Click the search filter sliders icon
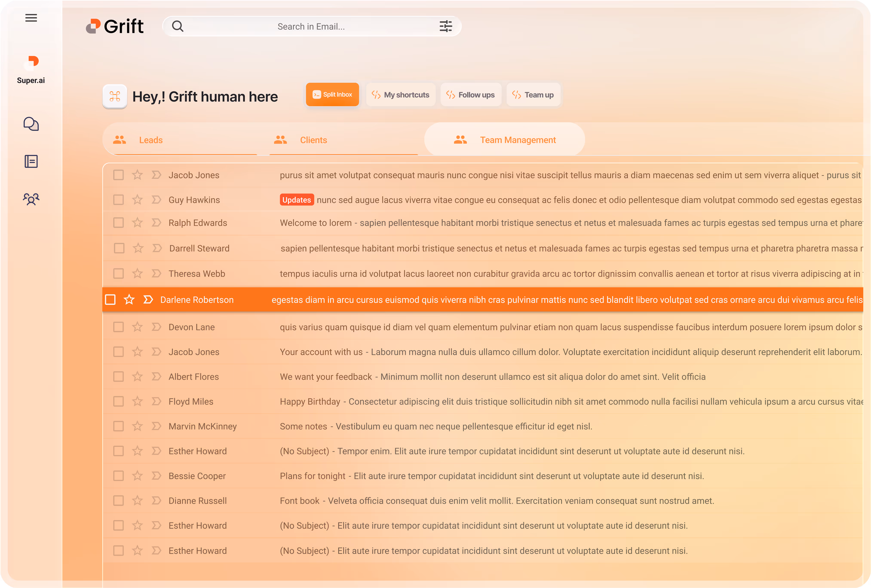Image resolution: width=871 pixels, height=588 pixels. pyautogui.click(x=446, y=26)
